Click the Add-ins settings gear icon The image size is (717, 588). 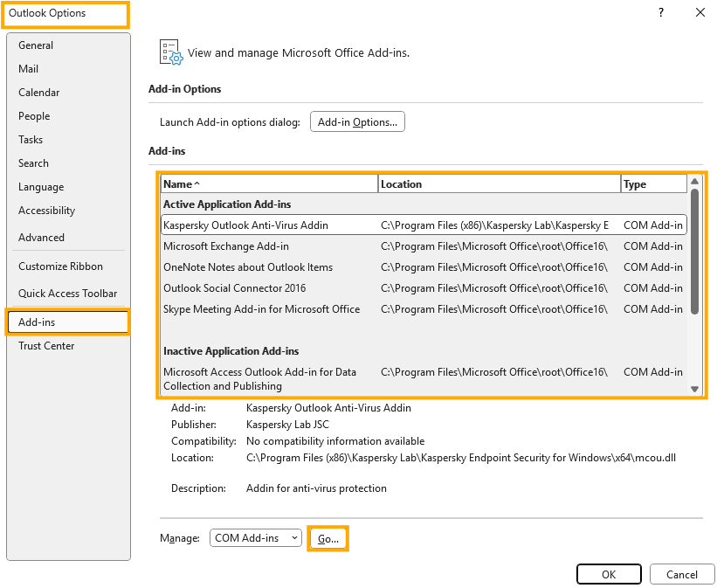[x=171, y=52]
